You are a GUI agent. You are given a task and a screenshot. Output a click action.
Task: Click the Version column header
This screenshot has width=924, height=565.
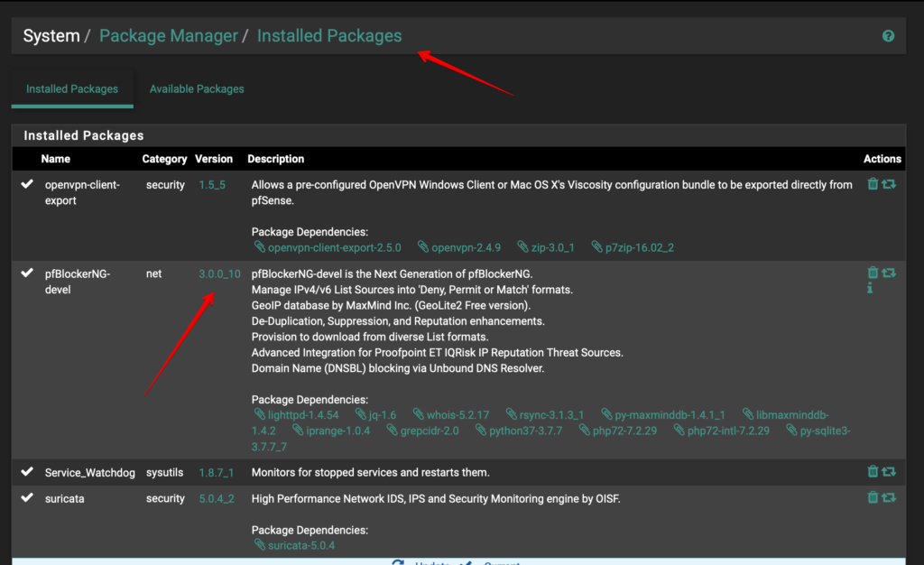(x=214, y=159)
